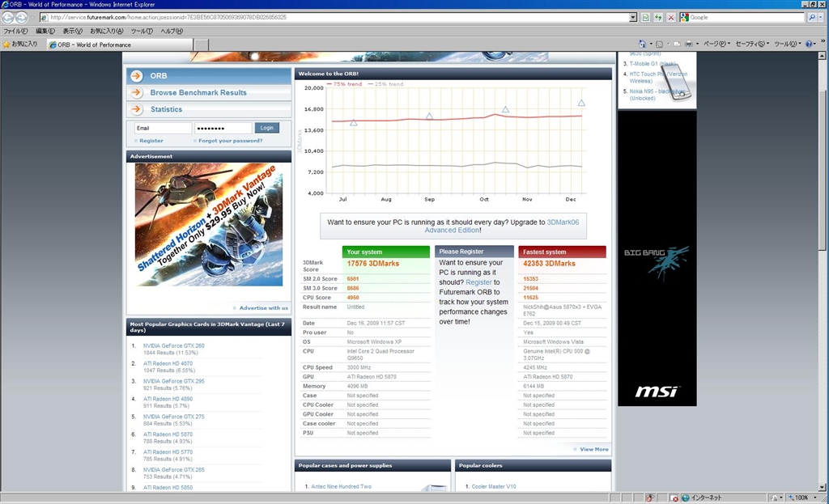Open the Help question-mark icon
The width and height of the screenshot is (829, 504).
(809, 44)
